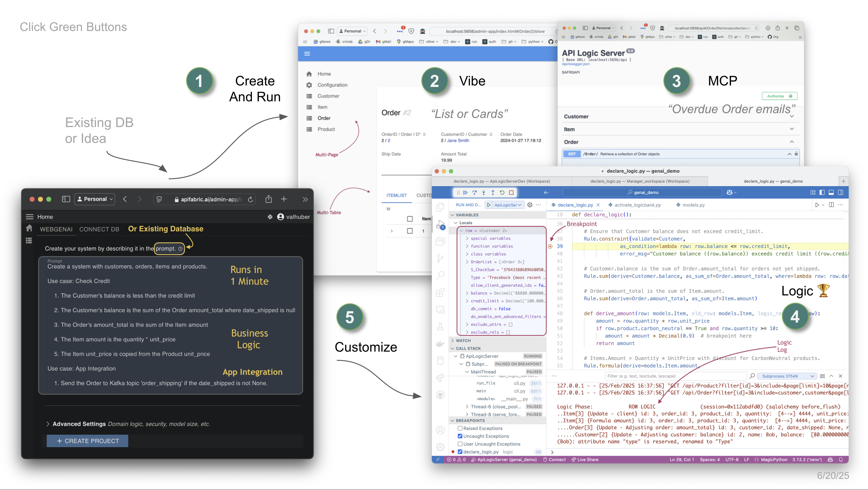The image size is (868, 490).
Task: Click the share icon in apifabric browser
Action: pyautogui.click(x=269, y=199)
